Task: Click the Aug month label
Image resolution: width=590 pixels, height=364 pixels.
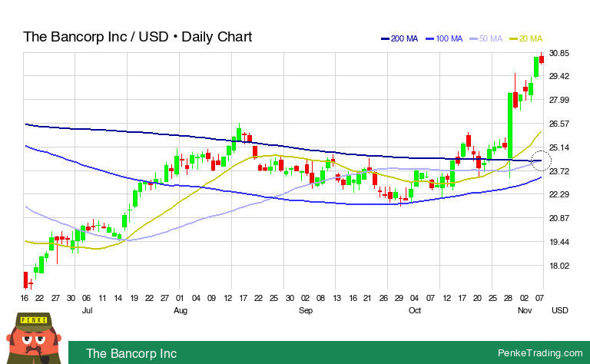Action: [181, 310]
